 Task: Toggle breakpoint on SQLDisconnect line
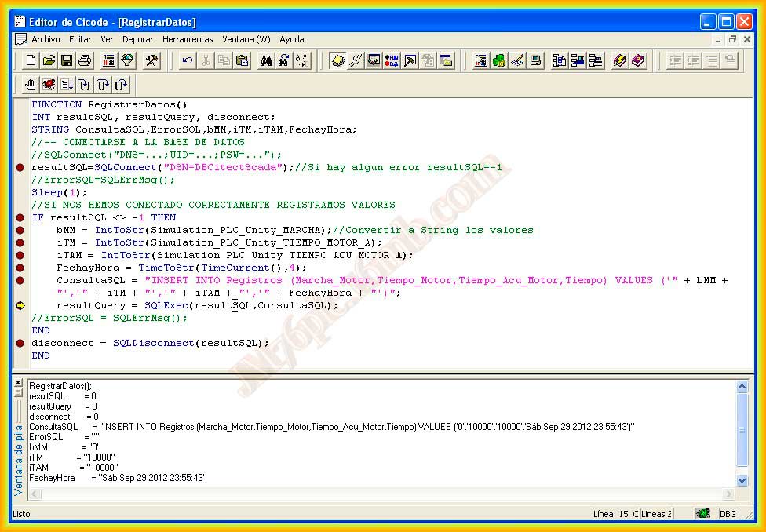click(x=20, y=344)
